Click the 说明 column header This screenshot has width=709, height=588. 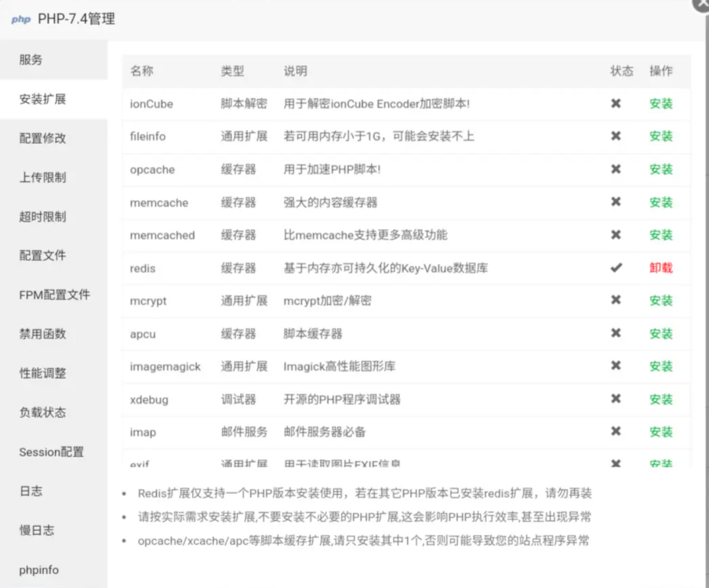coord(295,71)
